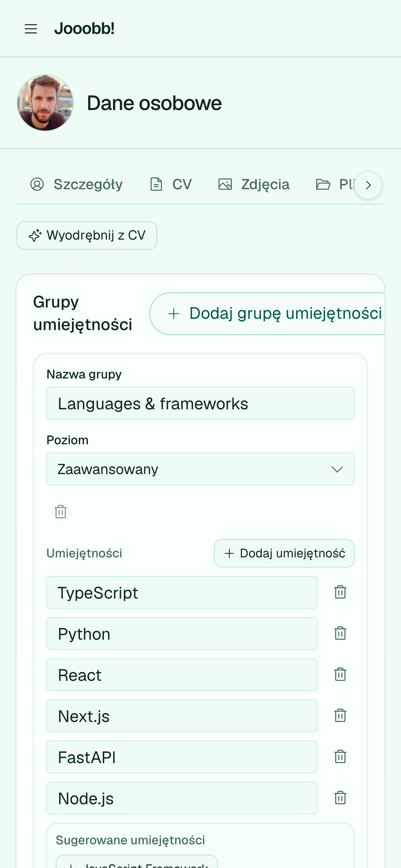Switch to the Szczegóły tab
Image resolution: width=401 pixels, height=868 pixels.
point(76,184)
